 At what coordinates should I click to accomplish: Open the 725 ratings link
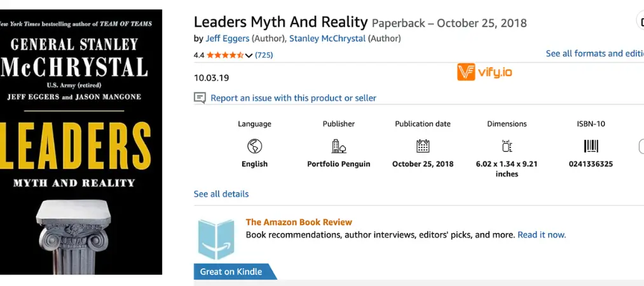tap(264, 55)
